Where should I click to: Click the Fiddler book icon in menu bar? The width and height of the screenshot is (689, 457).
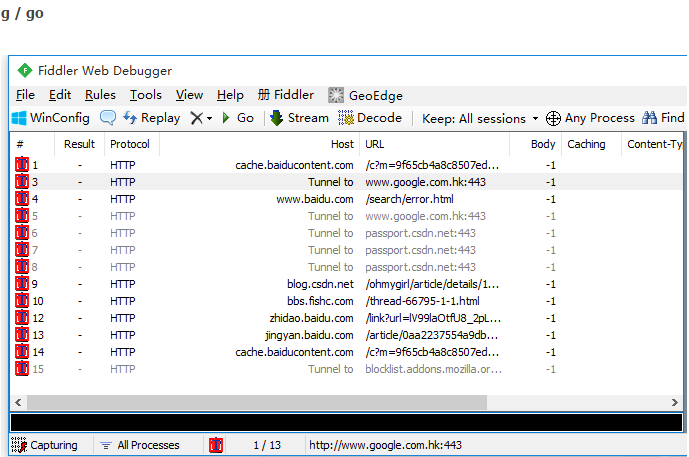(263, 95)
